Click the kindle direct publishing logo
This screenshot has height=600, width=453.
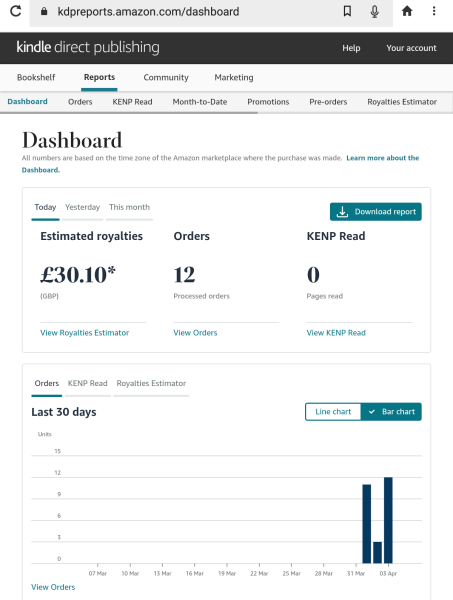pos(88,47)
